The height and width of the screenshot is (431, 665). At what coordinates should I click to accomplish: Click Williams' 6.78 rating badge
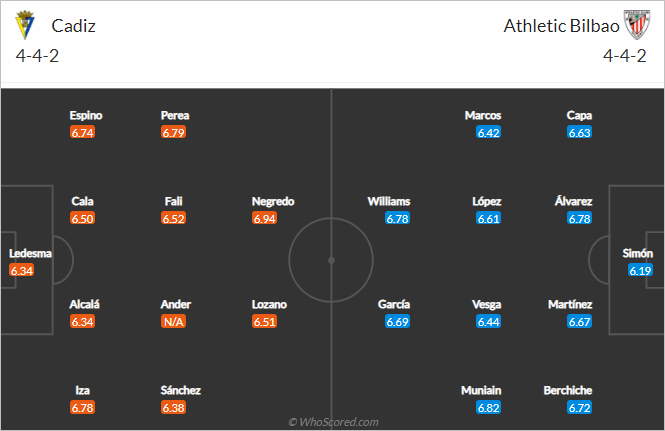[x=398, y=218]
